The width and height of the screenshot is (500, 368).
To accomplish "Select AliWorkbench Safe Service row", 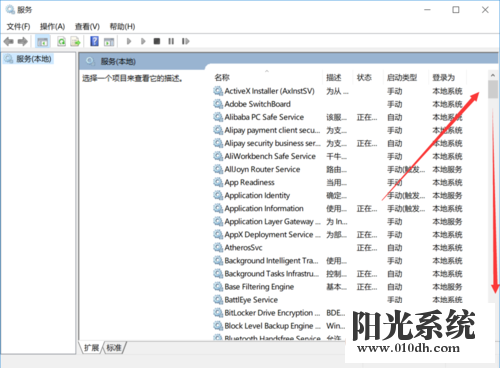I will (x=270, y=156).
